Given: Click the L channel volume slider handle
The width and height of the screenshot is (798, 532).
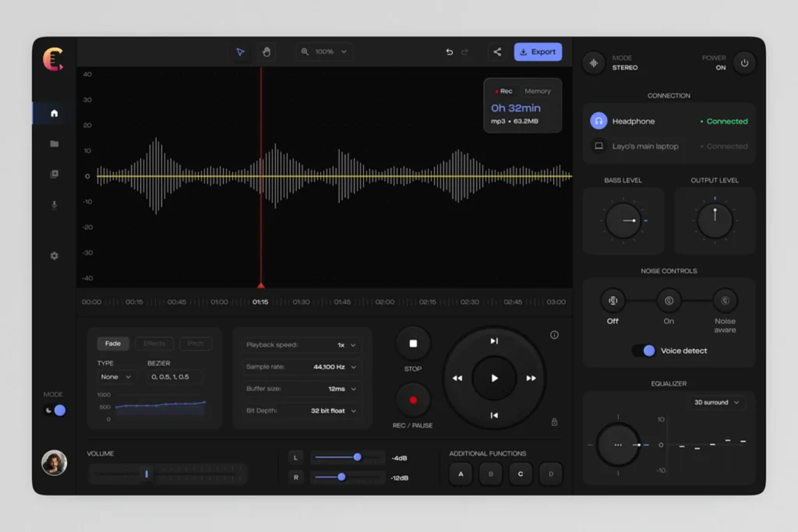Looking at the screenshot, I should click(x=357, y=457).
